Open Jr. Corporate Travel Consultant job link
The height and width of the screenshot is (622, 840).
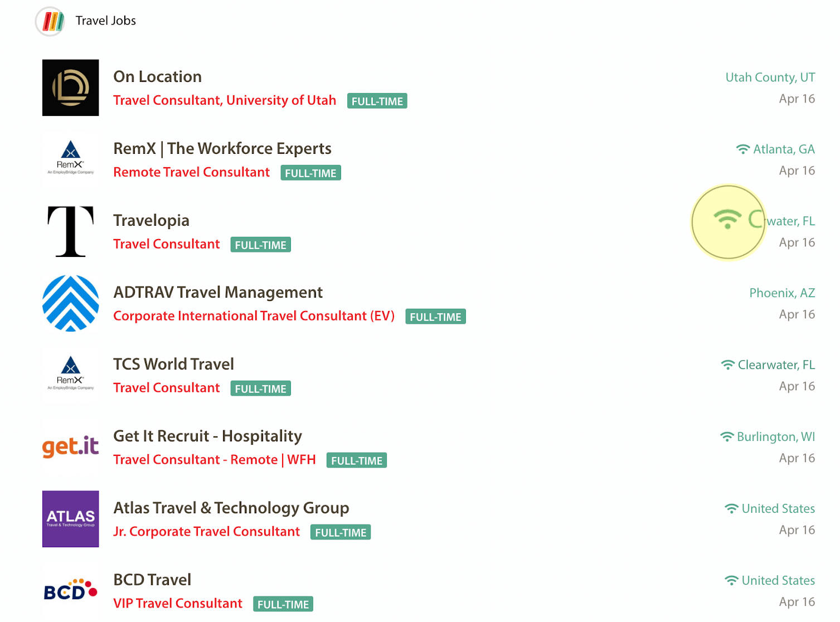coord(206,532)
